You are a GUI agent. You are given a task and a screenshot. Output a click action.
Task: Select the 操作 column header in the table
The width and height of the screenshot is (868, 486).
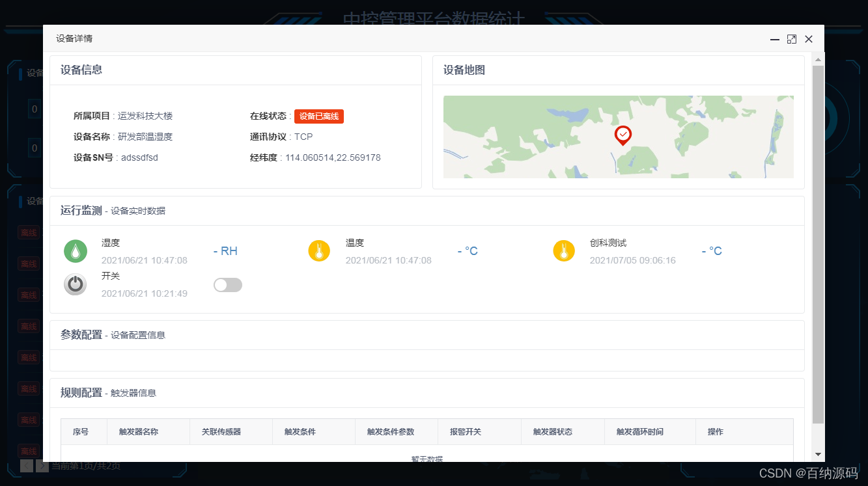pyautogui.click(x=715, y=431)
